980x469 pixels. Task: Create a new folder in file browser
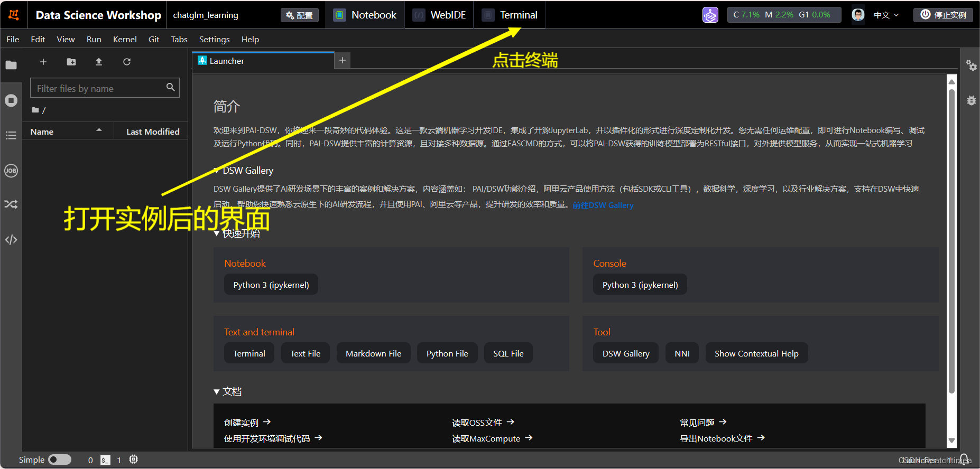(71, 62)
